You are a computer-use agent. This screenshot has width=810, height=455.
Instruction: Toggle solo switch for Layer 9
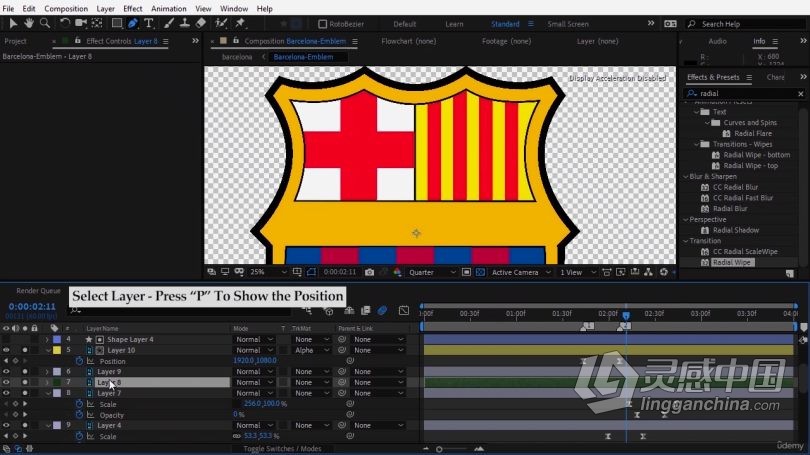[24, 372]
